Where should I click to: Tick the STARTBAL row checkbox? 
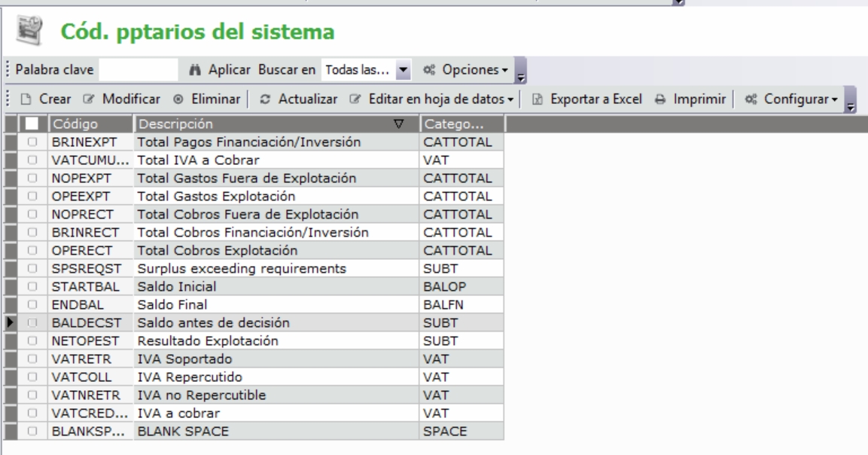coord(32,287)
